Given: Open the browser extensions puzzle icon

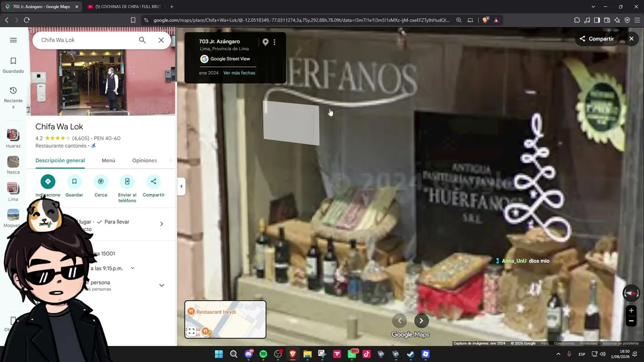Looking at the screenshot, I should (577, 20).
